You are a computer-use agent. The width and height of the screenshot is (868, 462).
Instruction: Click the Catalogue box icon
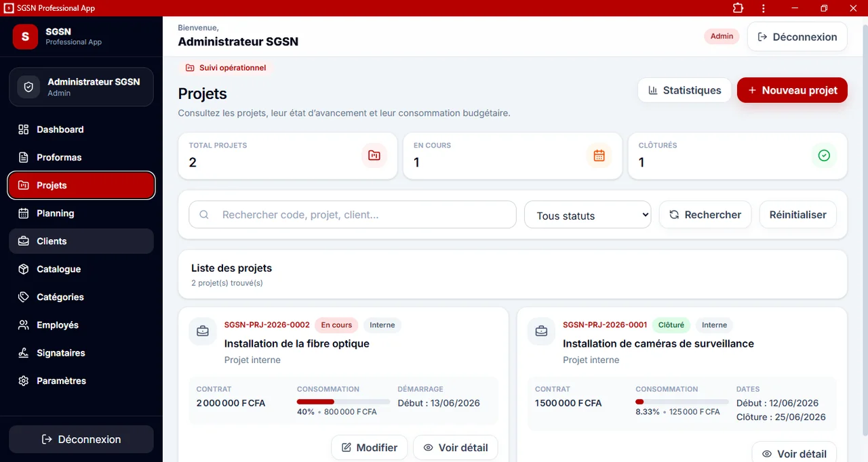click(x=24, y=269)
